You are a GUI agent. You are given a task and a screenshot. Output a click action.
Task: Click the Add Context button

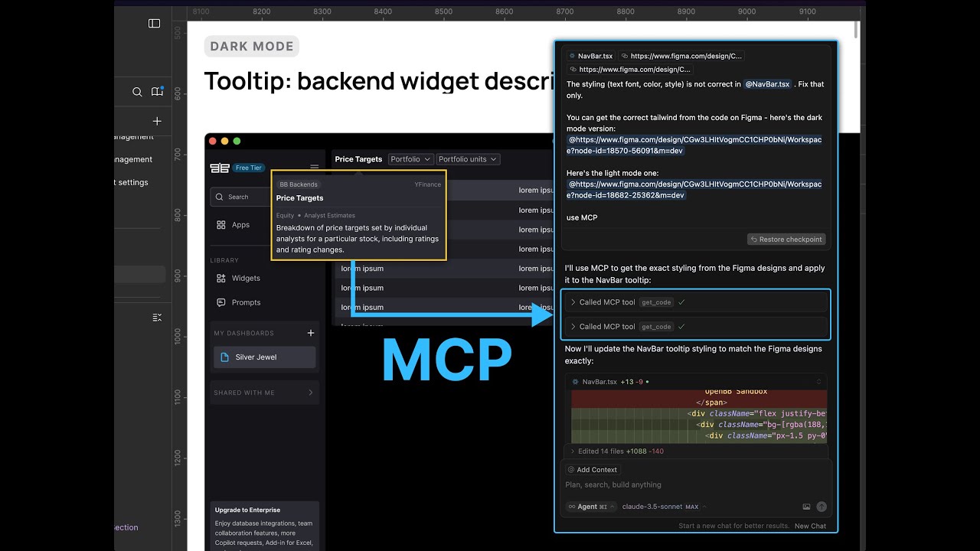coord(593,470)
